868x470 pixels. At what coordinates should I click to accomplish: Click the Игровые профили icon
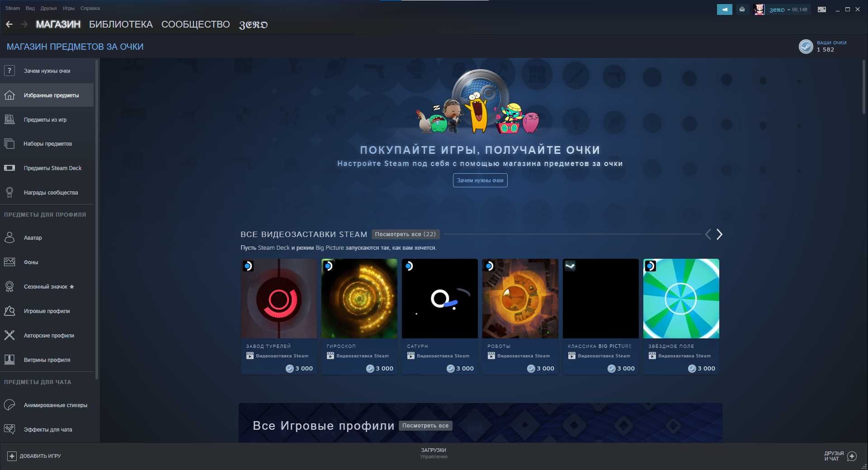pyautogui.click(x=9, y=311)
